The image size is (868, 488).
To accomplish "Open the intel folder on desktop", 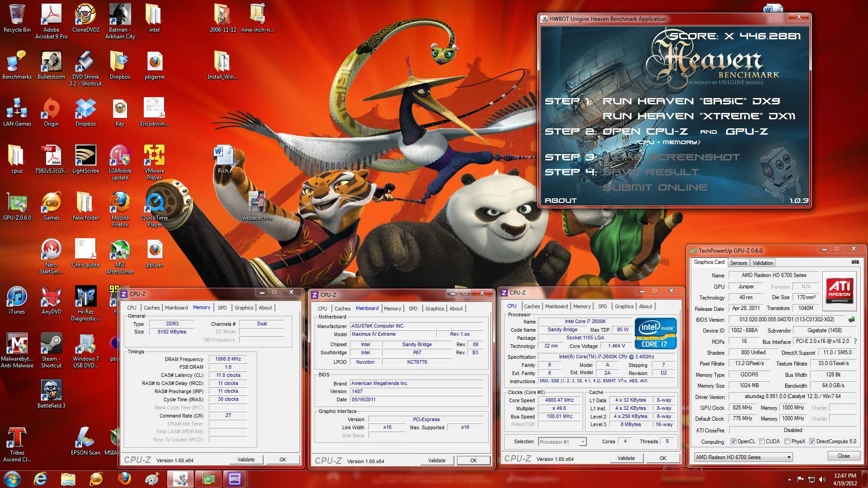I will click(154, 18).
